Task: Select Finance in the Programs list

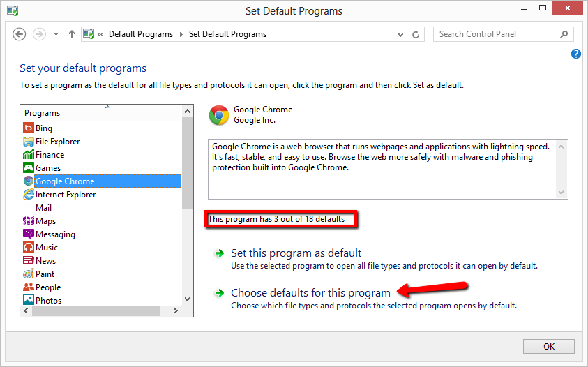Action: click(50, 155)
